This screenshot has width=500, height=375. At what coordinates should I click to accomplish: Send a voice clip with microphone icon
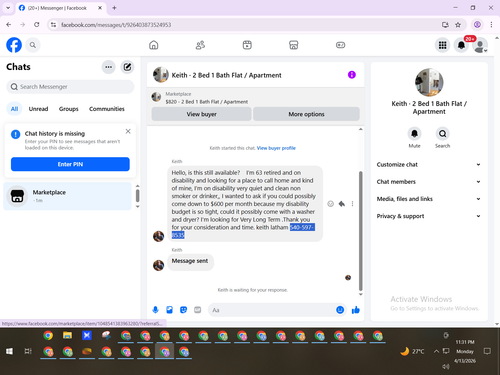pos(155,310)
